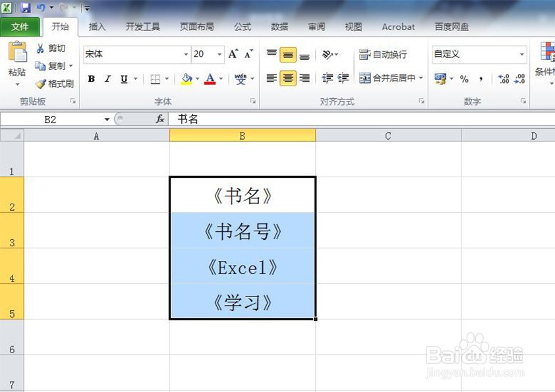Select the Format Painter brush
The height and width of the screenshot is (392, 555).
(x=41, y=84)
